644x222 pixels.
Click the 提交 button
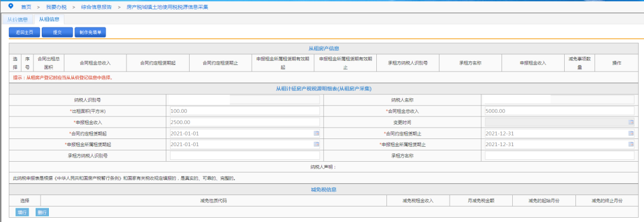(x=57, y=32)
